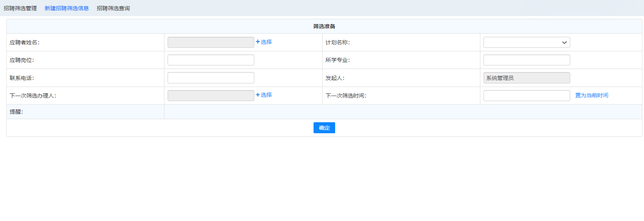Go to the 招聘筛选管理 tab

[x=20, y=8]
